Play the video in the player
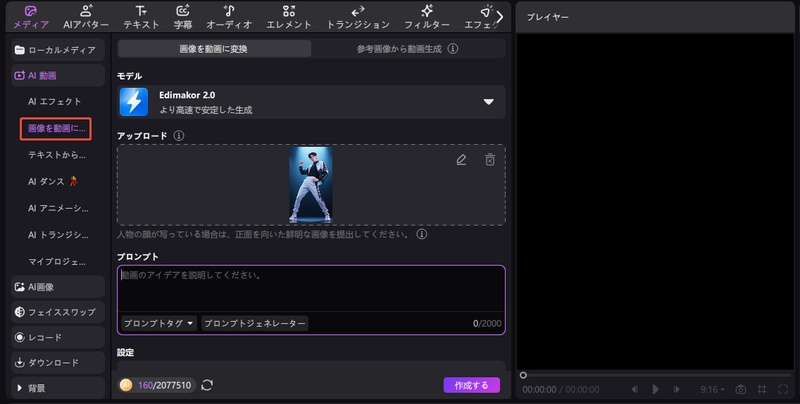Viewport: 800px width, 404px height. (656, 389)
